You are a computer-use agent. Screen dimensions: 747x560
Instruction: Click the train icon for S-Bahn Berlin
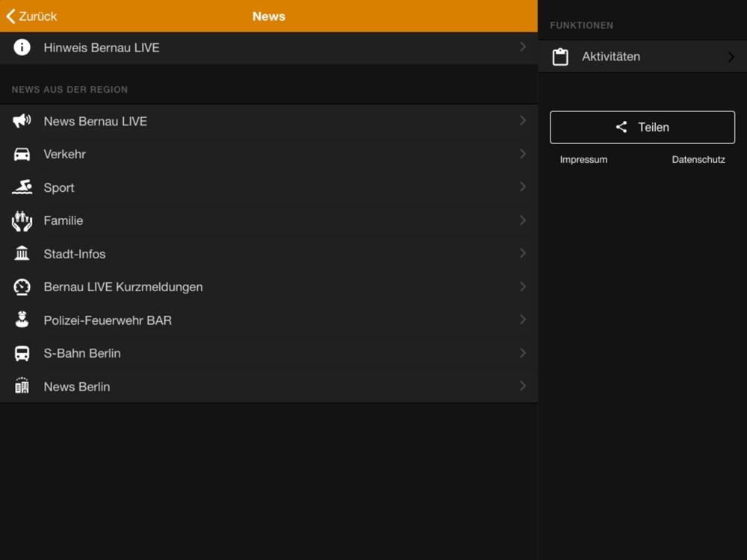coord(22,354)
